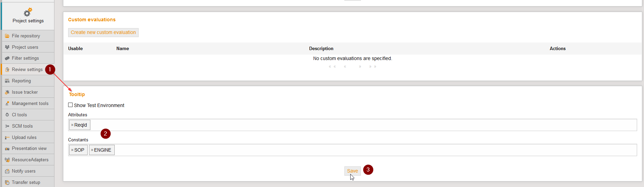Click the ResourceAdapters icon
The image size is (644, 187).
[7, 160]
